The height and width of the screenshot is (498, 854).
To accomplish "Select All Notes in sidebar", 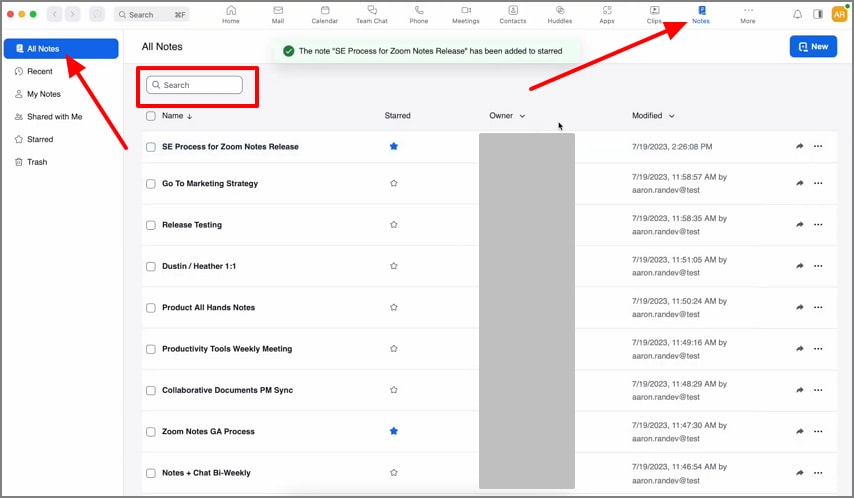I will pyautogui.click(x=61, y=48).
